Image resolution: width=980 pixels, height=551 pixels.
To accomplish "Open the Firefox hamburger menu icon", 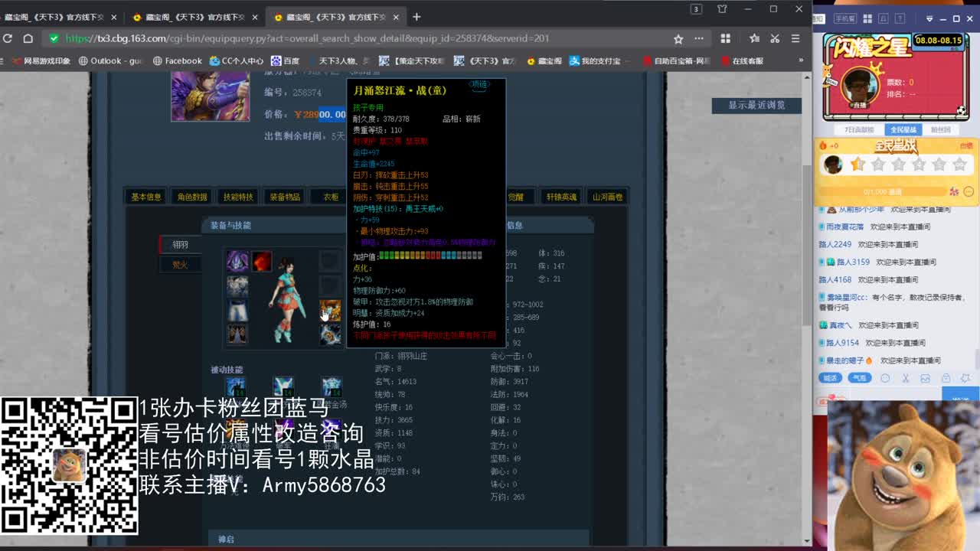I will (x=796, y=38).
